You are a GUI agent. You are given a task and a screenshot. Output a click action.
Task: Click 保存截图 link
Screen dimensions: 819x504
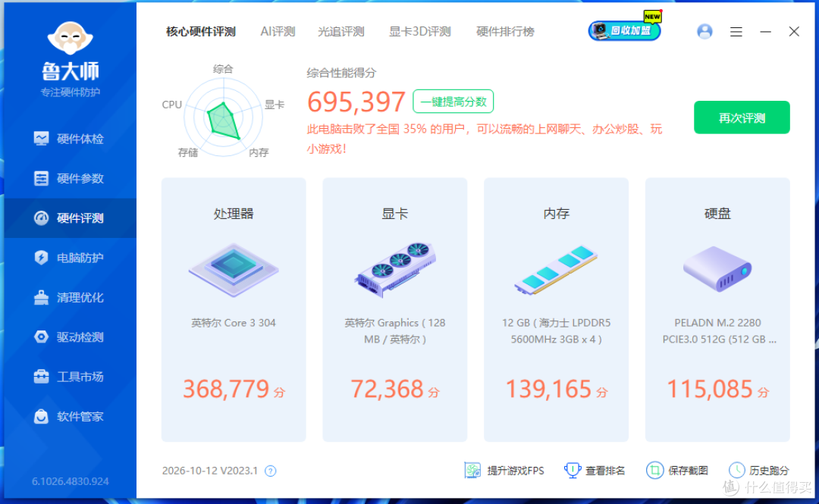pos(687,471)
